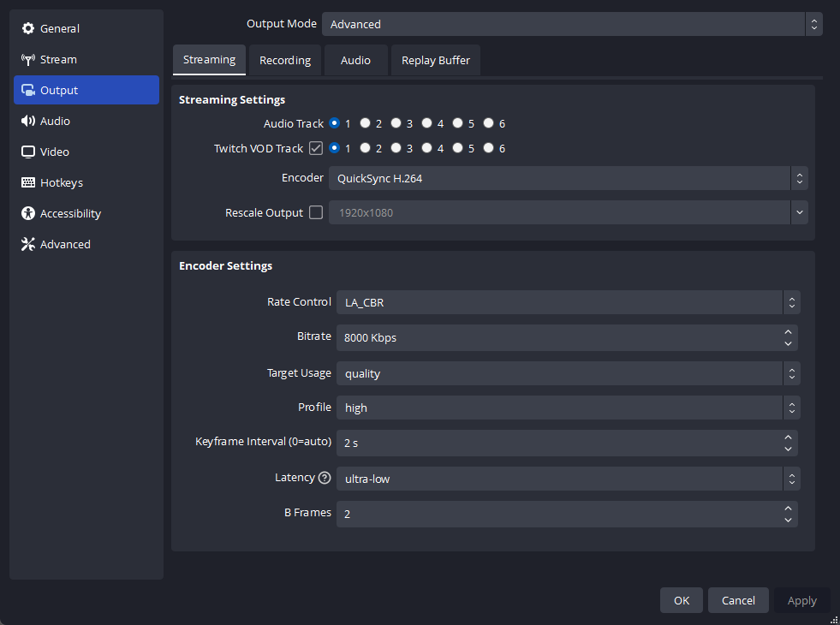The image size is (840, 625).
Task: Open the Audio settings section in sidebar
Action: click(x=86, y=121)
